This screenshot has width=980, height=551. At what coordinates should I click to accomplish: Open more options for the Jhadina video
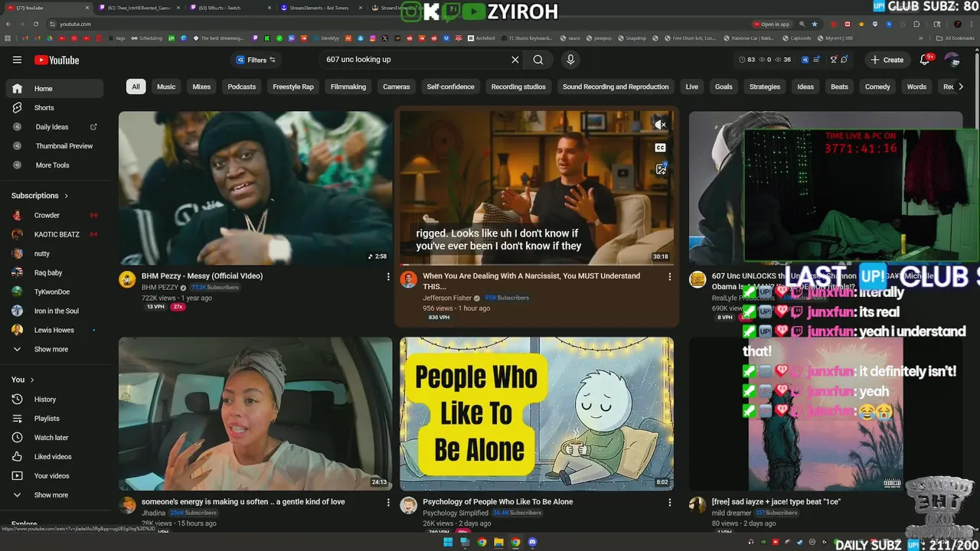388,503
